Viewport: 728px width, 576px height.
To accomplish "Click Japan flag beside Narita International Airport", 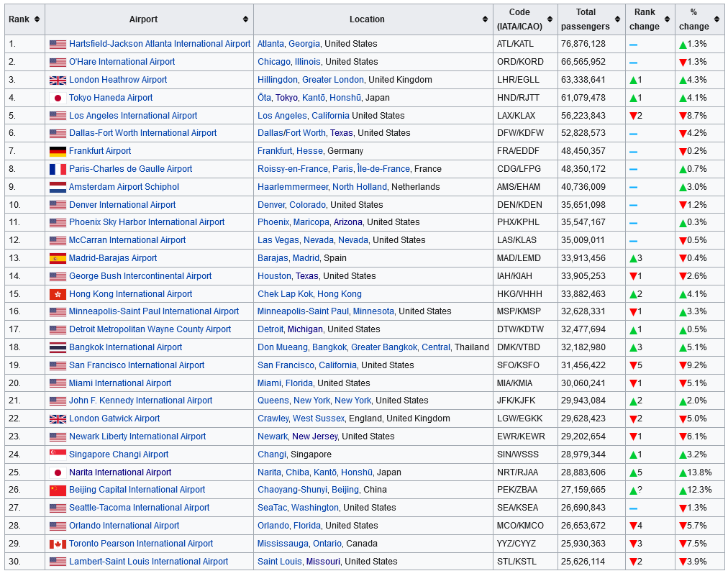I will pos(58,472).
